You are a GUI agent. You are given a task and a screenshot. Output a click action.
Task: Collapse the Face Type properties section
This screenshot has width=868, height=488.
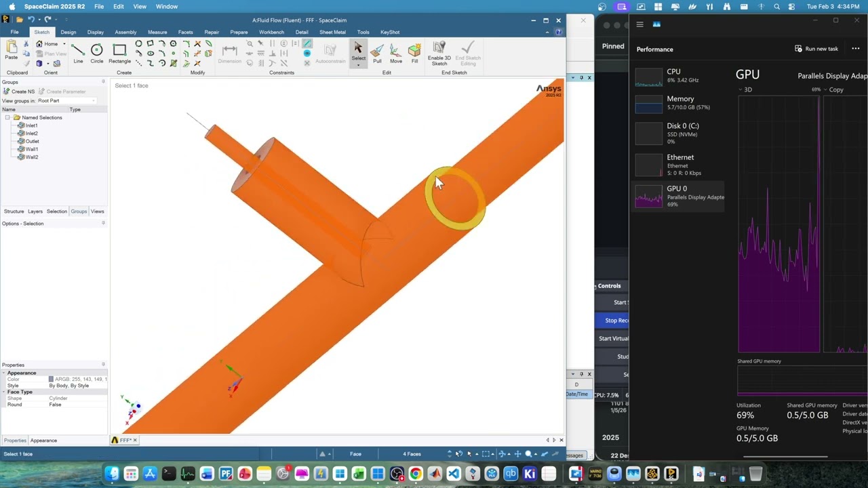tap(3, 392)
